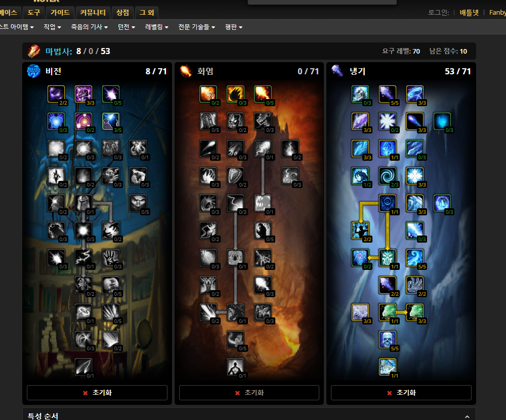Reset the 냉기 tree with 초기화
This screenshot has width=506, height=420.
(401, 393)
